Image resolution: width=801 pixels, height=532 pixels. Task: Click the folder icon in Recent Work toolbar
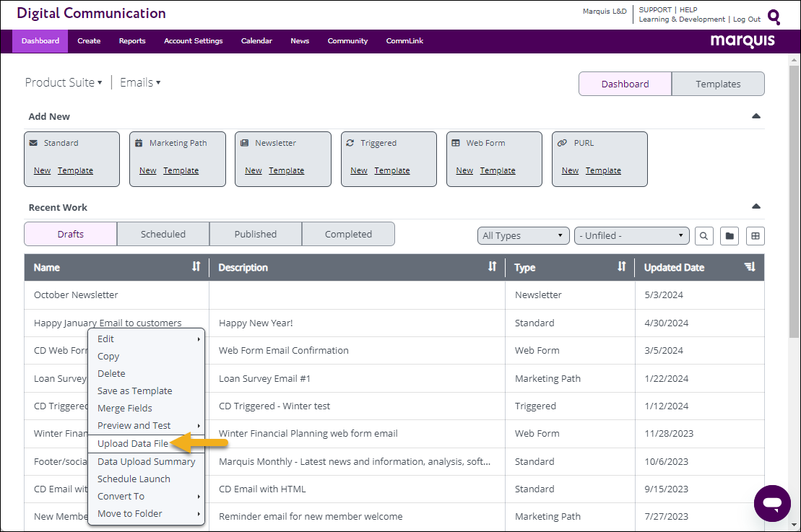tap(729, 236)
